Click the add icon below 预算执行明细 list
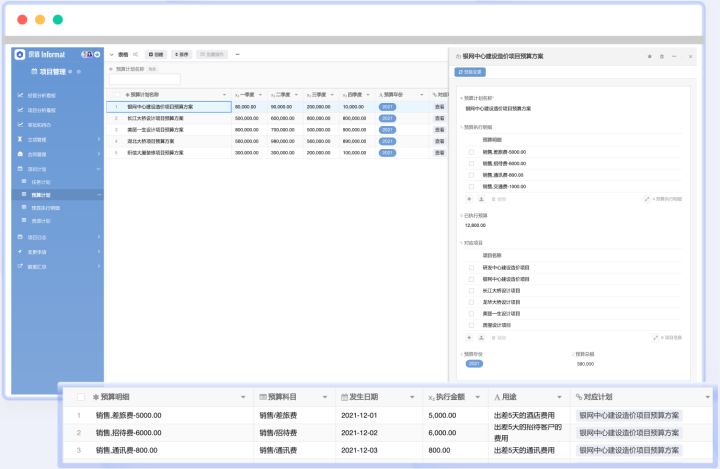Image resolution: width=720 pixels, height=469 pixels. pos(469,199)
